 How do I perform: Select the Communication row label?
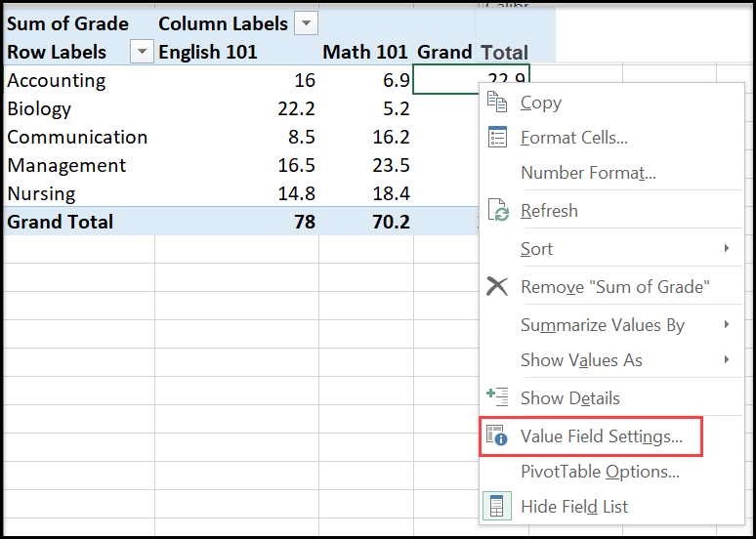[x=77, y=137]
